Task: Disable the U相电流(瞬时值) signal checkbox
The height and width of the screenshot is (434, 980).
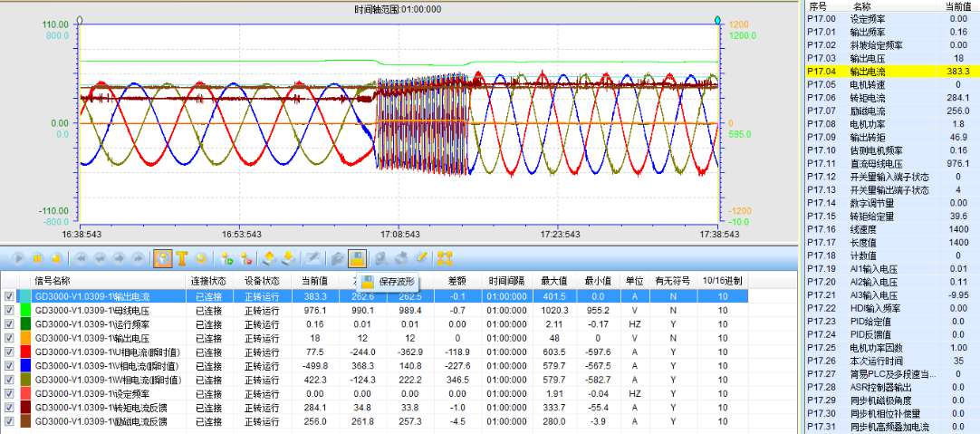Action: [x=9, y=352]
